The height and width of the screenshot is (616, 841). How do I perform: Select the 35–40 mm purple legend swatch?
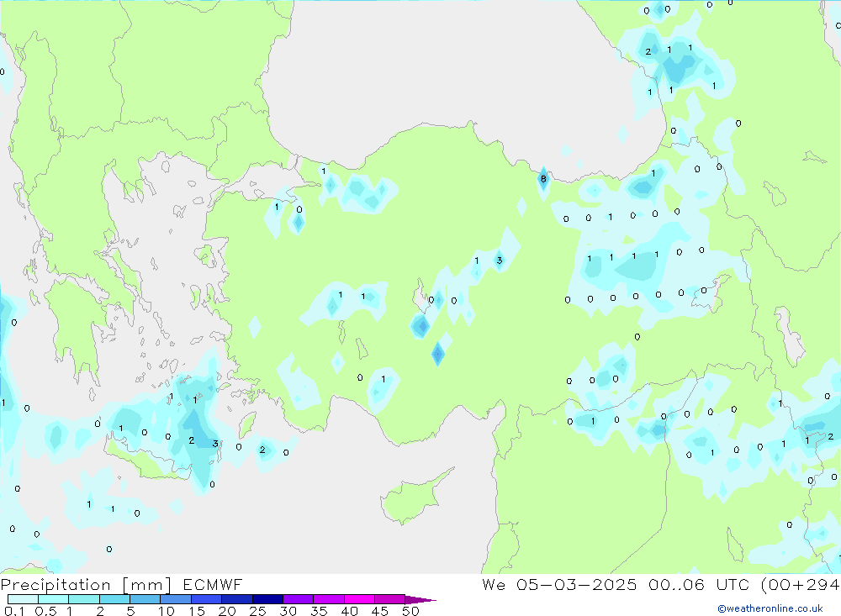point(329,599)
